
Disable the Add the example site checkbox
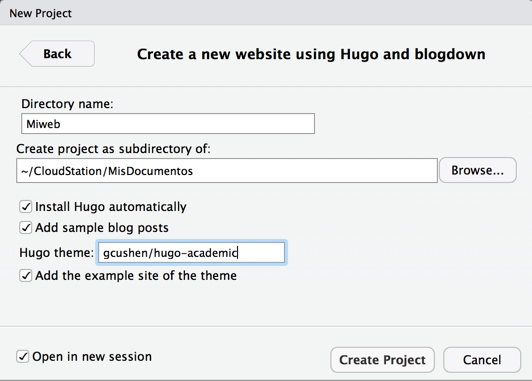(26, 275)
